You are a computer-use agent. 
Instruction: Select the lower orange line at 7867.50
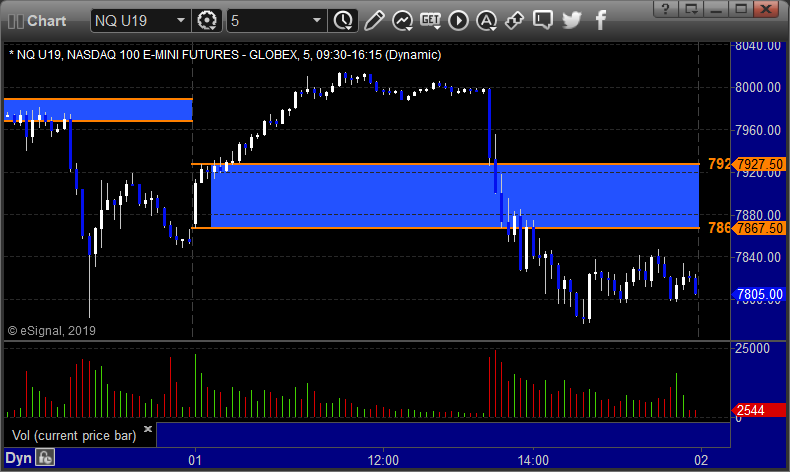[445, 228]
